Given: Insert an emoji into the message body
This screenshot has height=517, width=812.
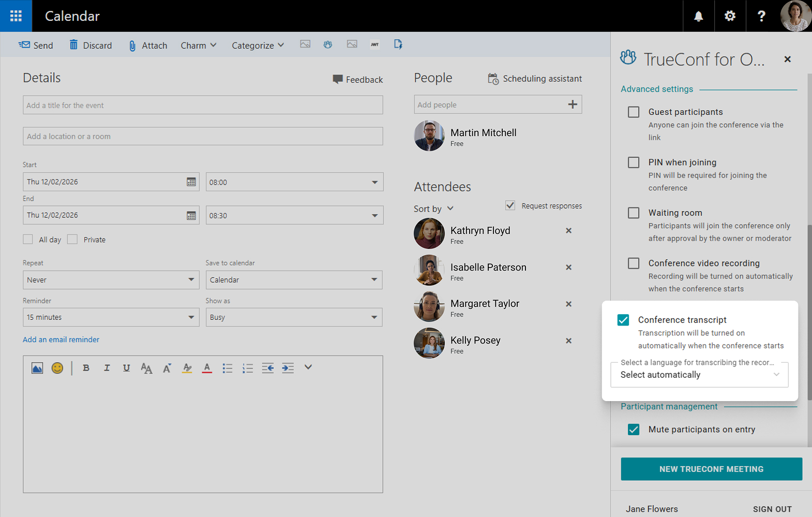Looking at the screenshot, I should (x=57, y=368).
